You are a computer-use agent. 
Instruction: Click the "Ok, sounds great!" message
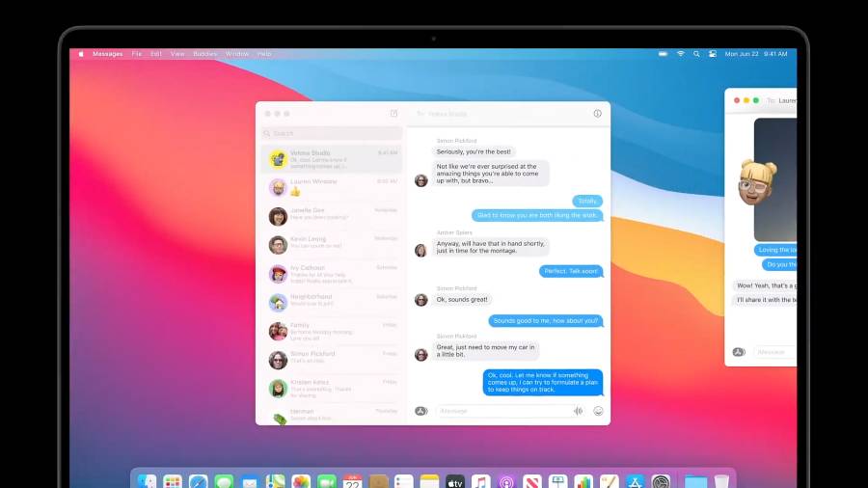(x=462, y=299)
